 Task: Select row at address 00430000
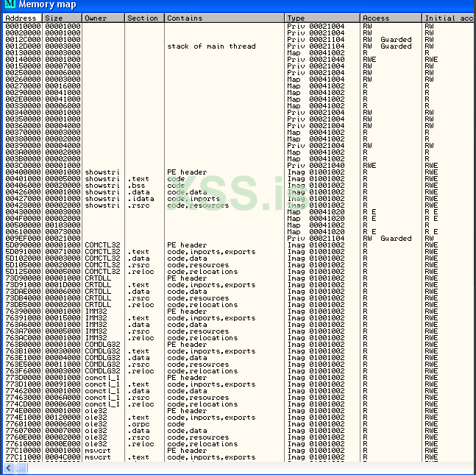[238, 212]
